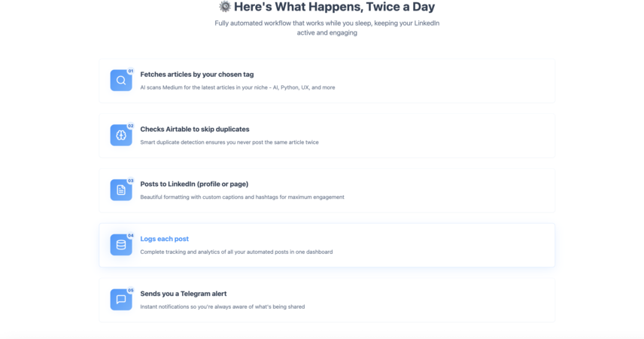Click the 'Fetches articles by your chosen tag' title
This screenshot has width=644, height=339.
[196, 75]
